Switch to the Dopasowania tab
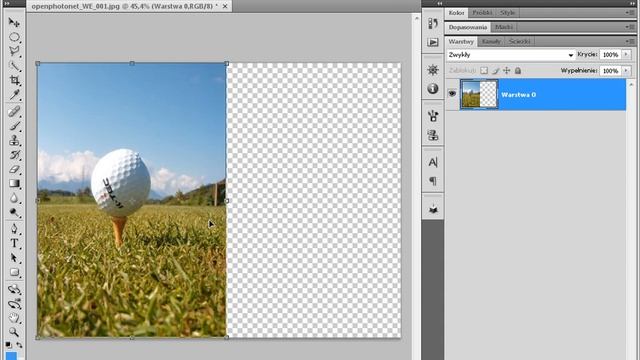The width and height of the screenshot is (640, 360). pyautogui.click(x=468, y=27)
